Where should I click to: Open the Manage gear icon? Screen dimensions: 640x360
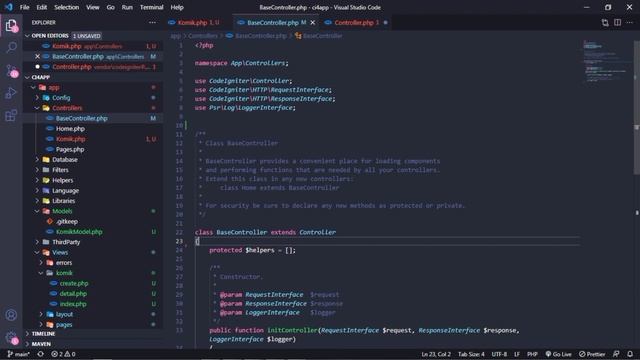(x=11, y=338)
